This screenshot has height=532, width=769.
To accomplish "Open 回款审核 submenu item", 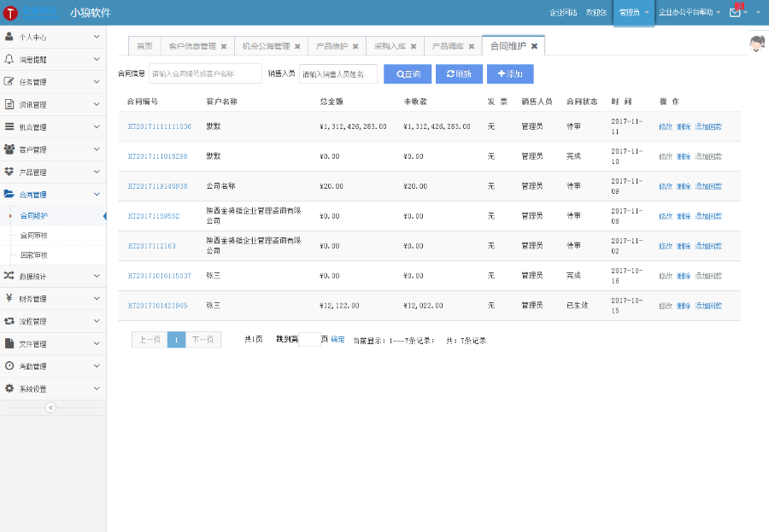I will tap(34, 255).
